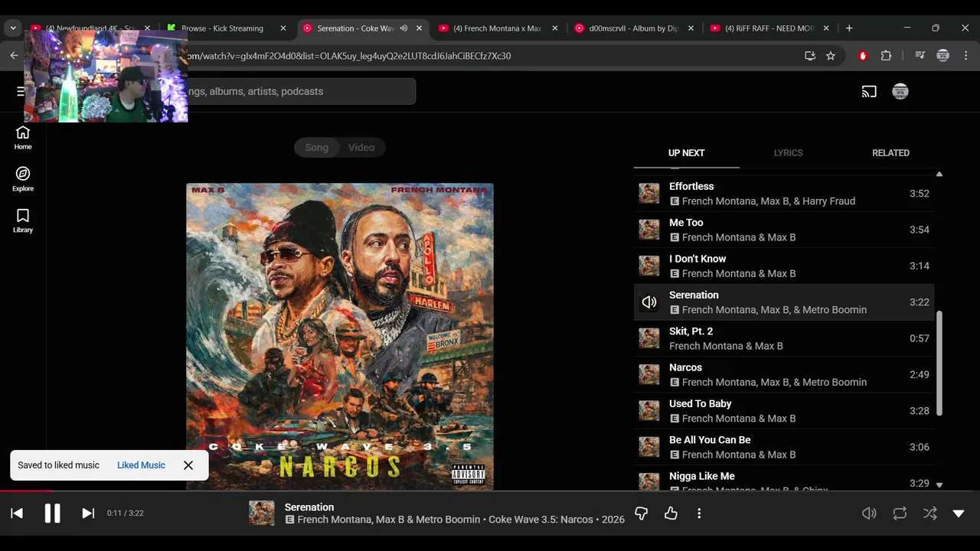Open French Montana artist link in Effortless row

click(717, 201)
